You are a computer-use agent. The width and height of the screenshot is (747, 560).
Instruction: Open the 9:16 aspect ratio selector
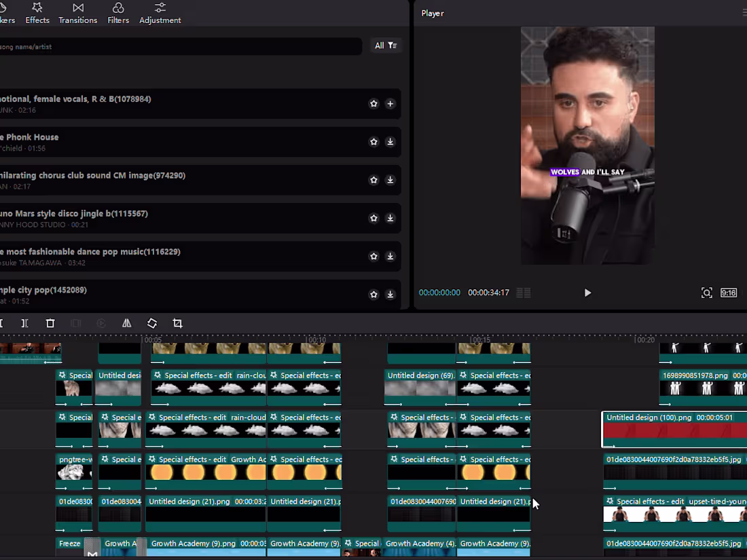click(x=729, y=293)
